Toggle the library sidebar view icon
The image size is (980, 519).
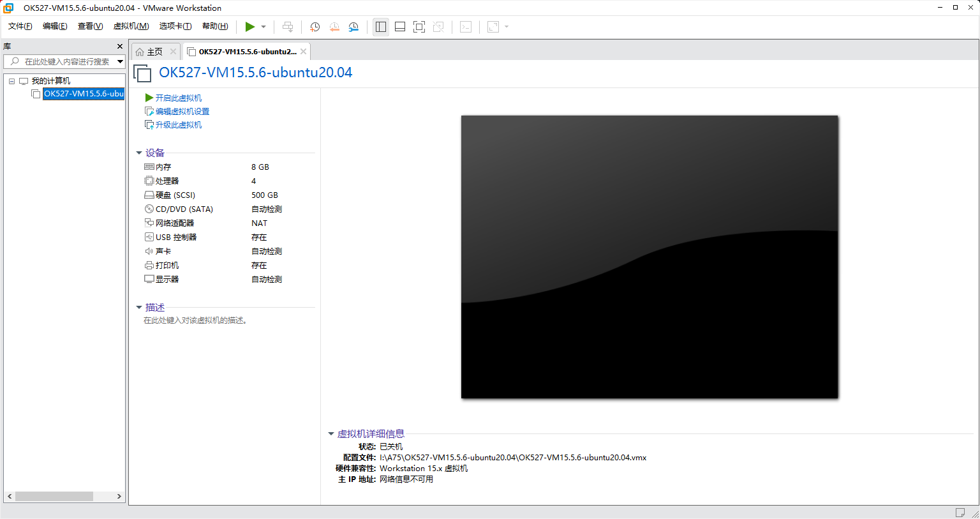[381, 27]
